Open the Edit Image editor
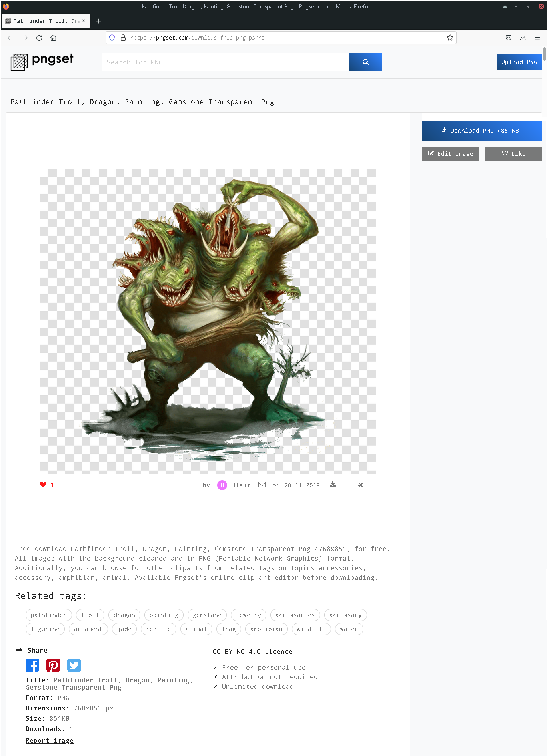The height and width of the screenshot is (756, 547). 450,154
